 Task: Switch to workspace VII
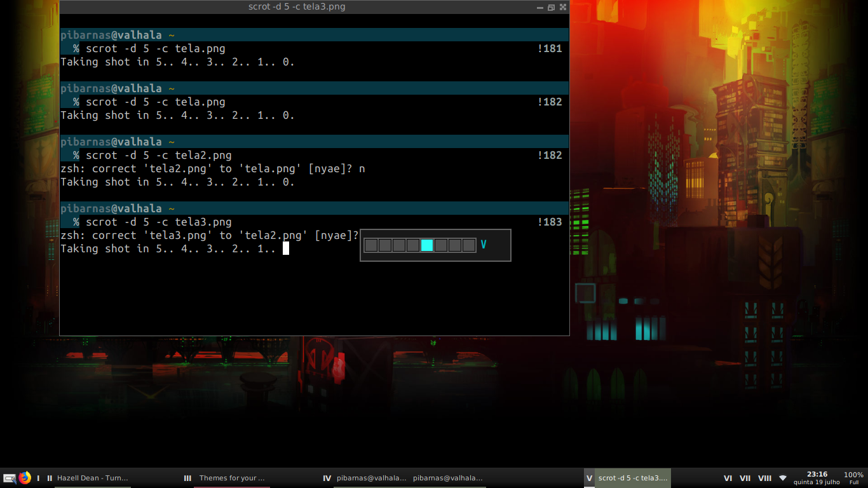(745, 478)
